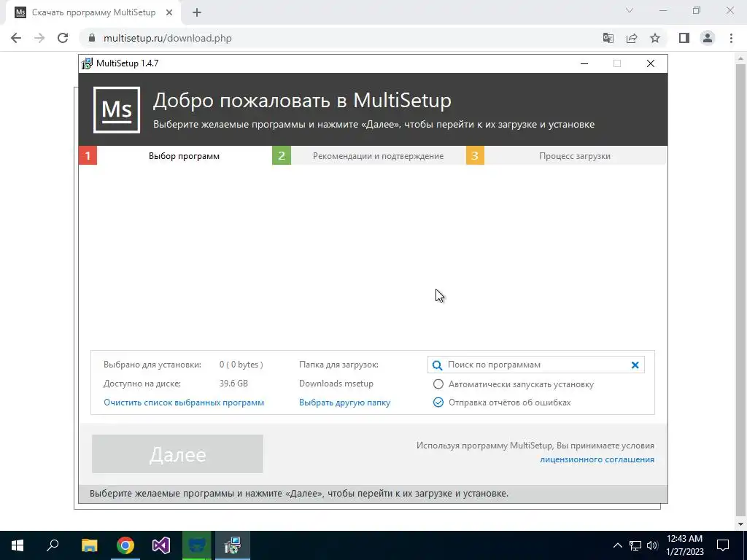Select step 3 'Процесс загрузки' tab
747x560 pixels.
[566, 156]
